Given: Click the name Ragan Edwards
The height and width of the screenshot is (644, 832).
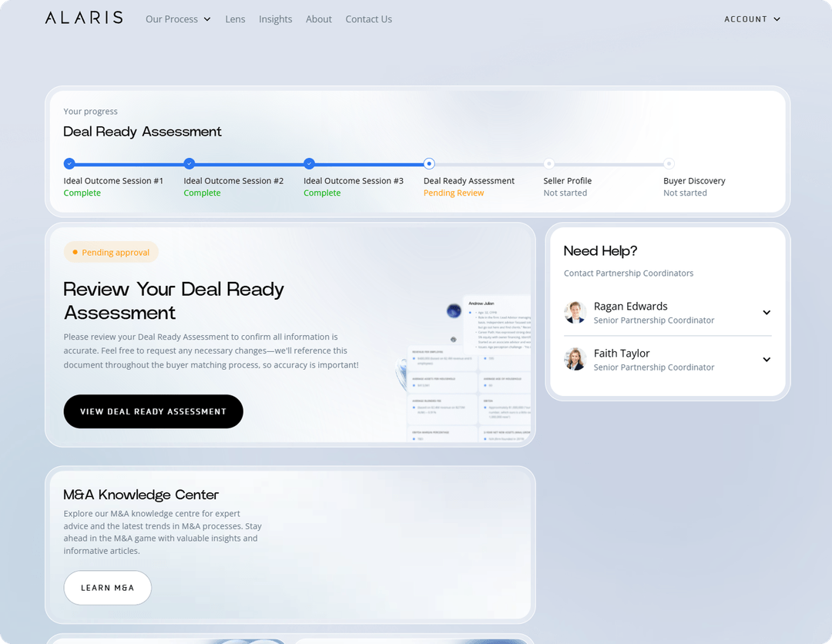Looking at the screenshot, I should pyautogui.click(x=630, y=306).
